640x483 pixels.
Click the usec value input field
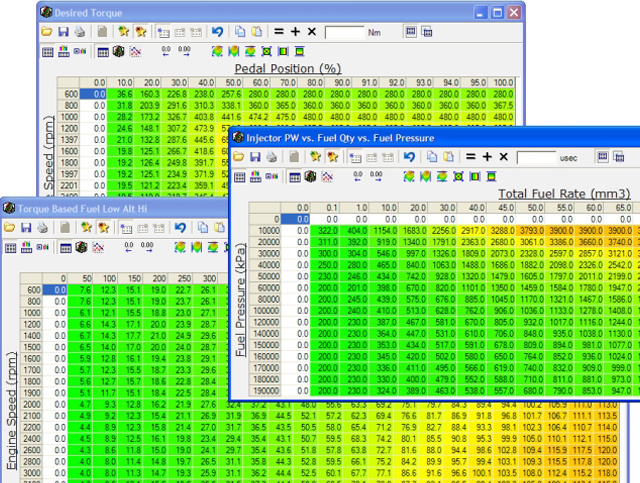pos(536,158)
